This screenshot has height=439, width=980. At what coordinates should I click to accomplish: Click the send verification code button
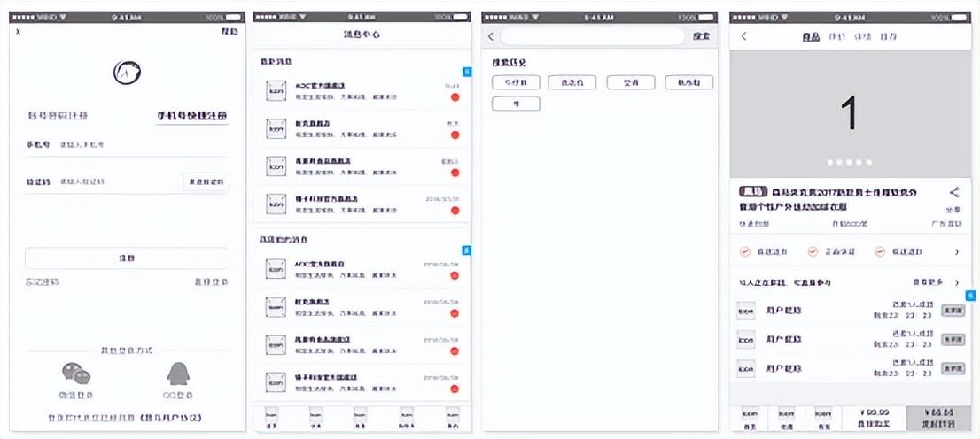[x=206, y=181]
